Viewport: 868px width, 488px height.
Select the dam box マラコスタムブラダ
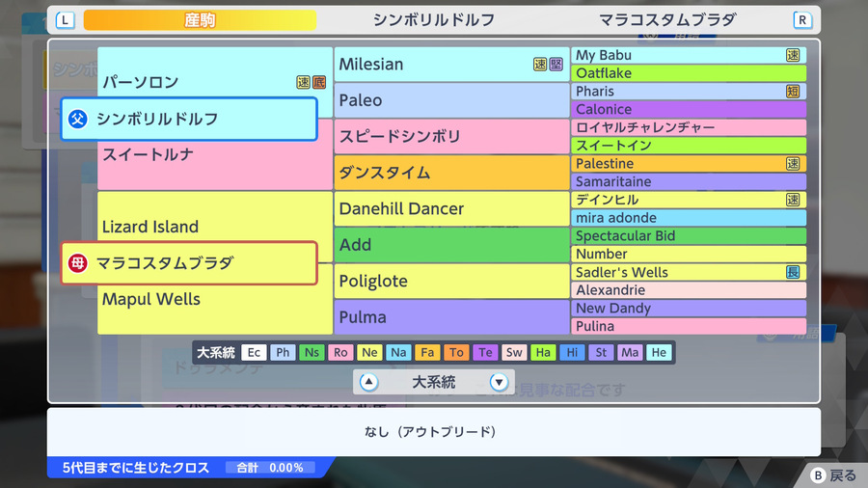point(189,263)
